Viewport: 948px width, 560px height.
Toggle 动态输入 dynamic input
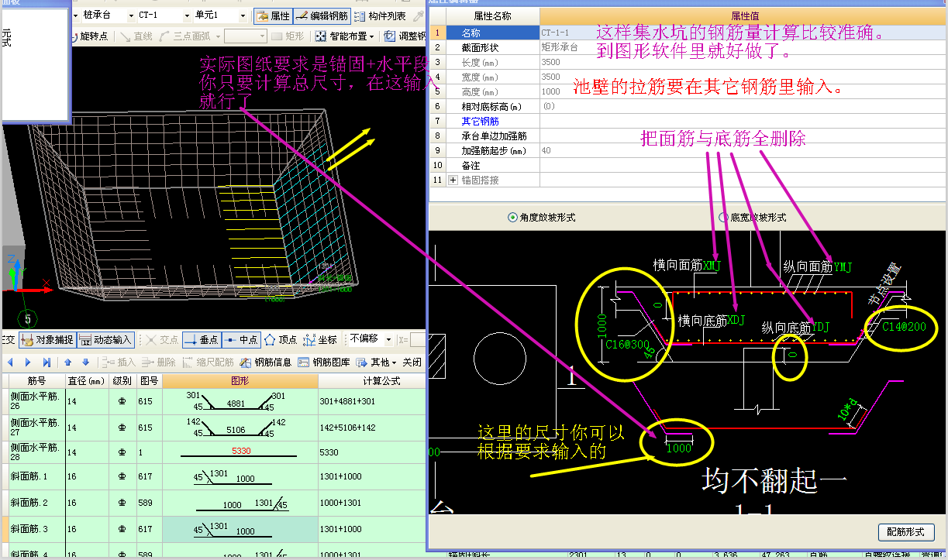[x=105, y=339]
